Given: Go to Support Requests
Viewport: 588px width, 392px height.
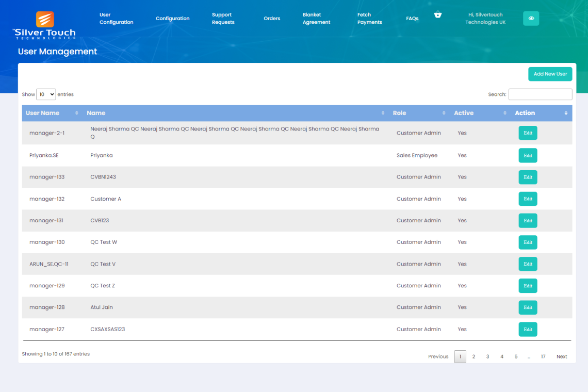Looking at the screenshot, I should pyautogui.click(x=223, y=19).
